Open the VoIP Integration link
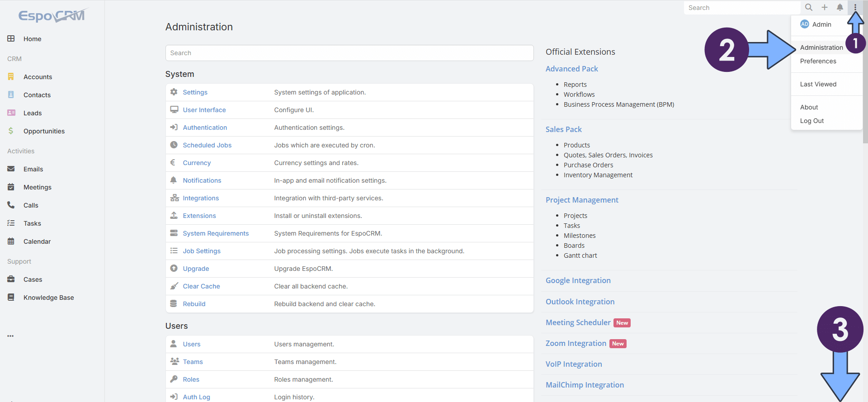 [x=574, y=364]
